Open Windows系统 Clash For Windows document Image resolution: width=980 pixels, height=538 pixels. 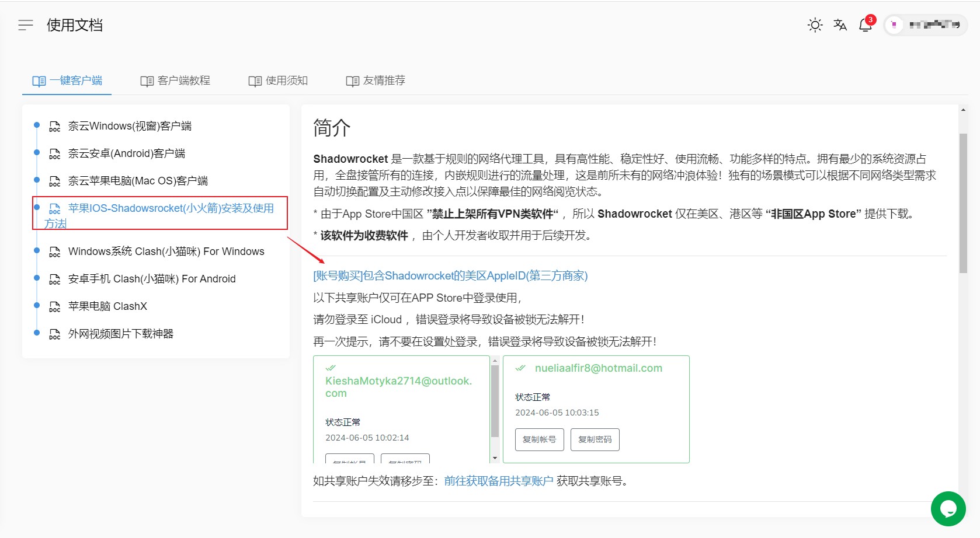(166, 251)
